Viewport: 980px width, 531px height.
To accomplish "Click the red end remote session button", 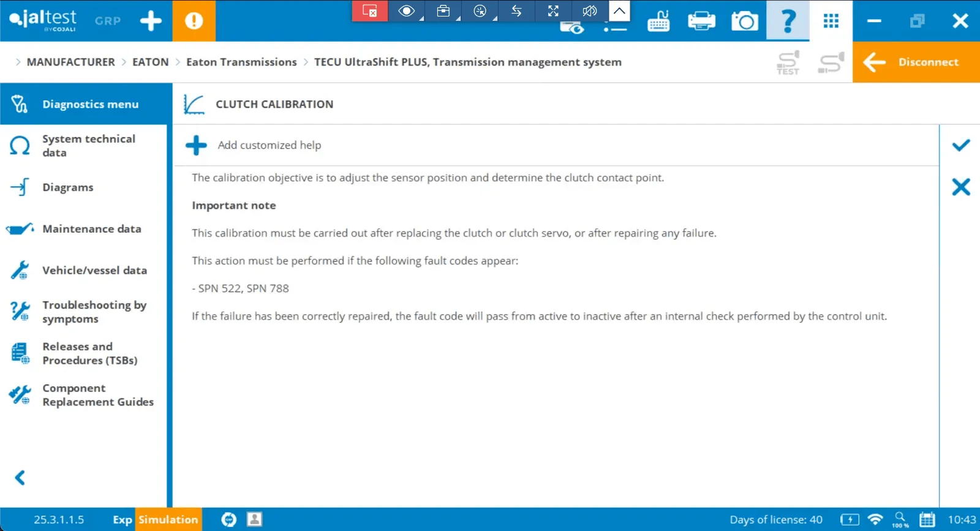I will (370, 11).
